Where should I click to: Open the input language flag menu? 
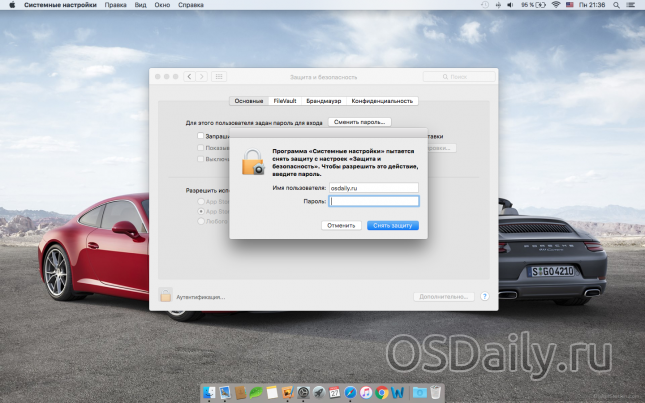pos(570,5)
